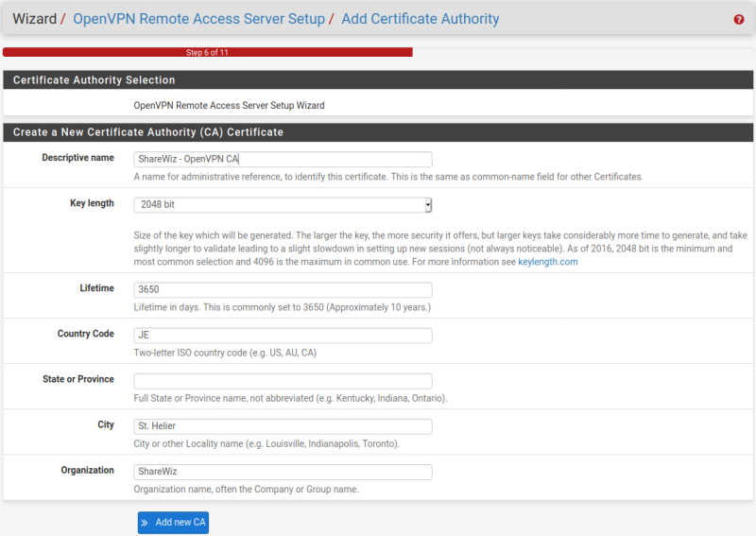Click the Lifetime label

(x=97, y=288)
